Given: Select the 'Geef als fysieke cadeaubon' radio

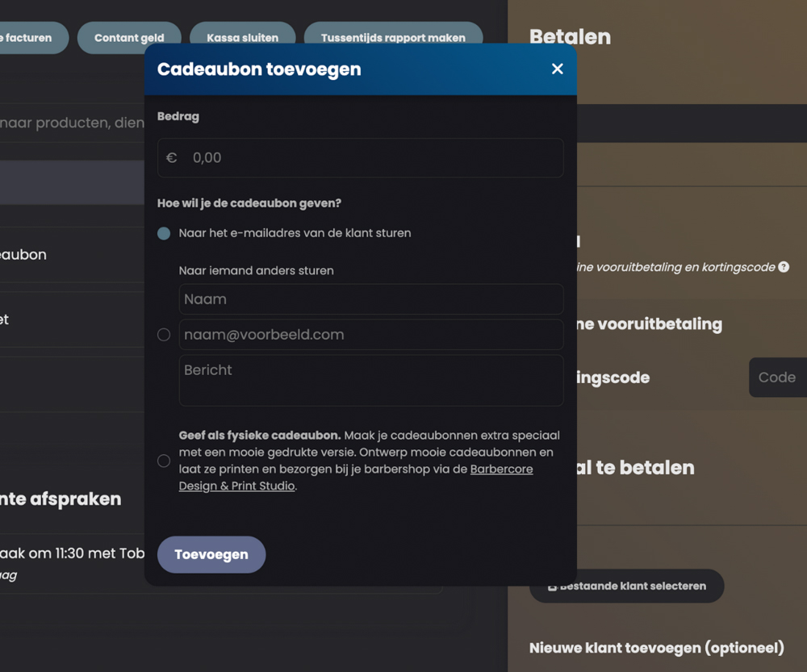Looking at the screenshot, I should (x=164, y=461).
